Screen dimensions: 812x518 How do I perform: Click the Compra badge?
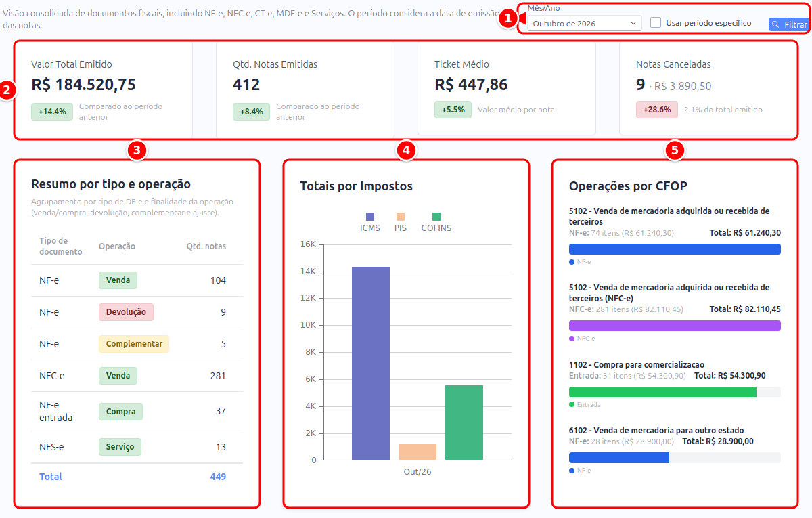pos(120,411)
